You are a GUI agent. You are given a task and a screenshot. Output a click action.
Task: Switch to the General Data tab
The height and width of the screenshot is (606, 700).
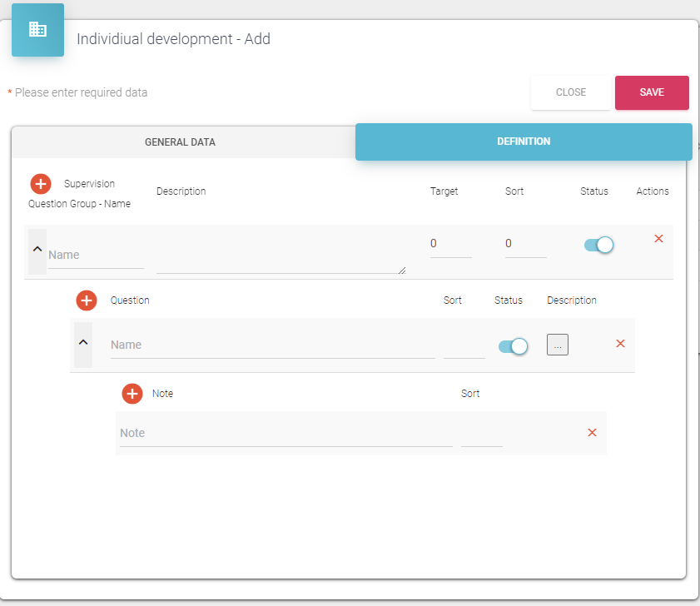(180, 142)
